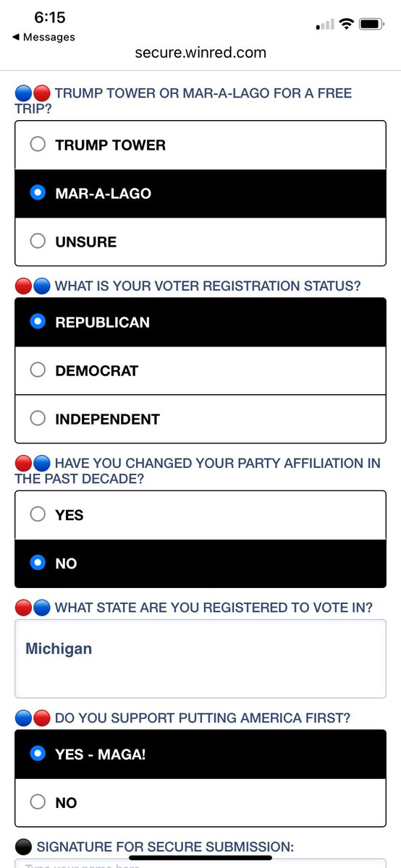Click the signature name input field

point(200,863)
